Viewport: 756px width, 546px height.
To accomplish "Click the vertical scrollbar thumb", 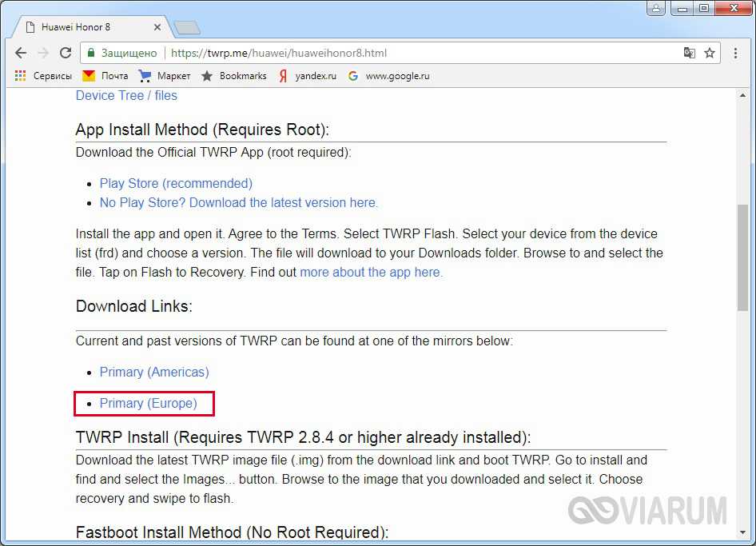I will point(742,256).
